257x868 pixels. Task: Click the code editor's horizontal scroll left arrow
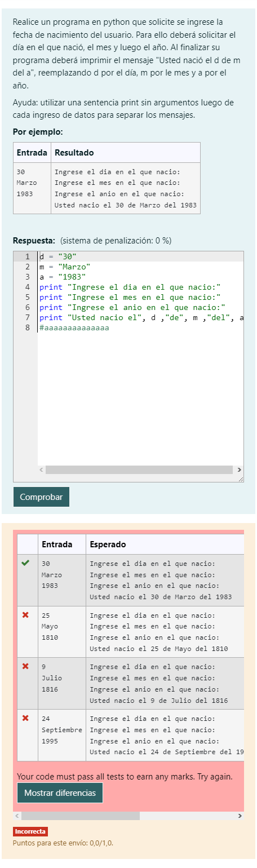tap(41, 470)
